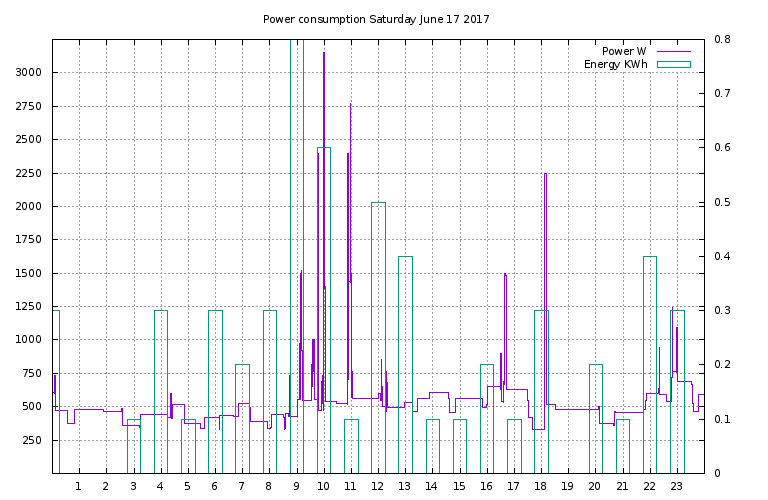
Task: Click hour label 12 on the x-axis
Action: tap(378, 486)
